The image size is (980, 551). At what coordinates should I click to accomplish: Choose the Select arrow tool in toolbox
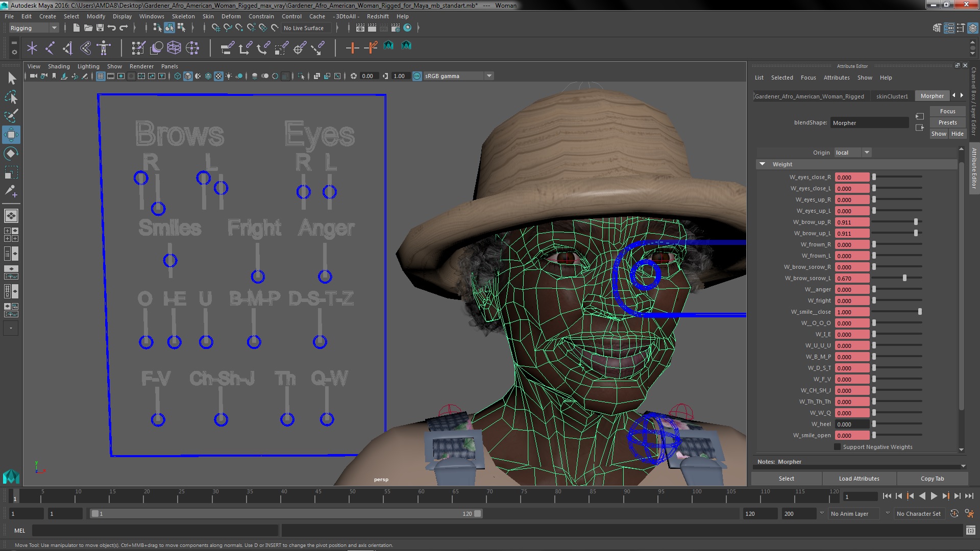pyautogui.click(x=11, y=78)
